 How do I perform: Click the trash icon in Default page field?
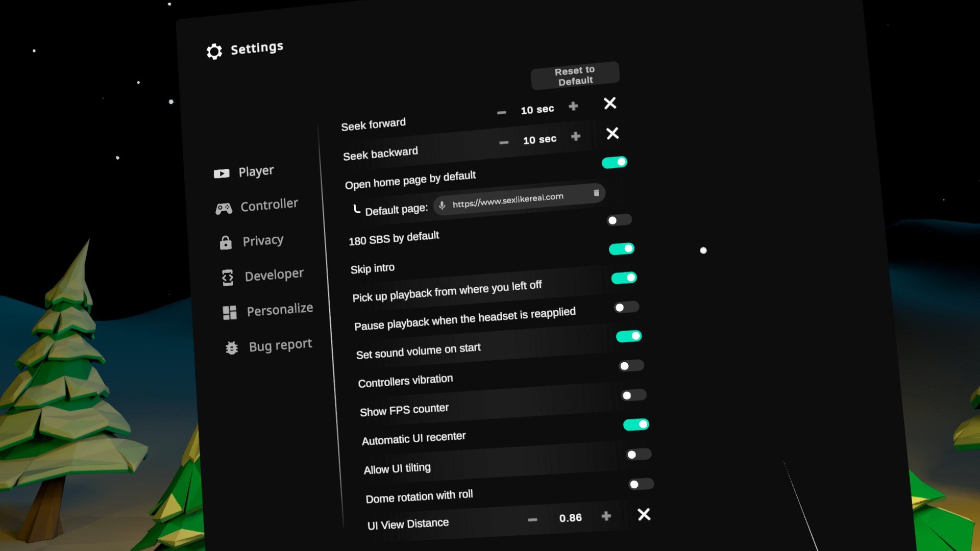(596, 193)
